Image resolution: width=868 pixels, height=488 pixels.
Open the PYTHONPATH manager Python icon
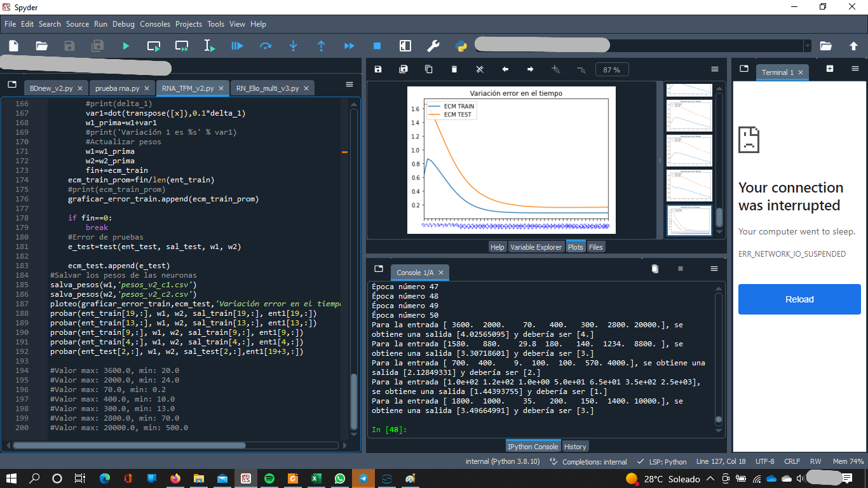[461, 46]
